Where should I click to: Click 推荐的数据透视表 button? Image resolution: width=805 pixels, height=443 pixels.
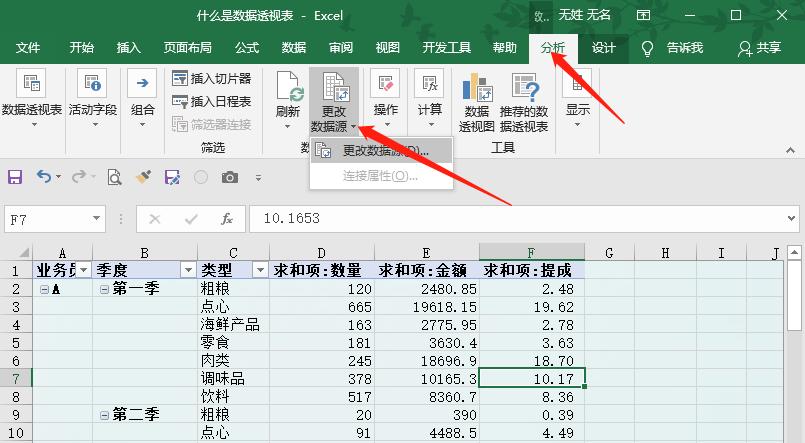(524, 103)
